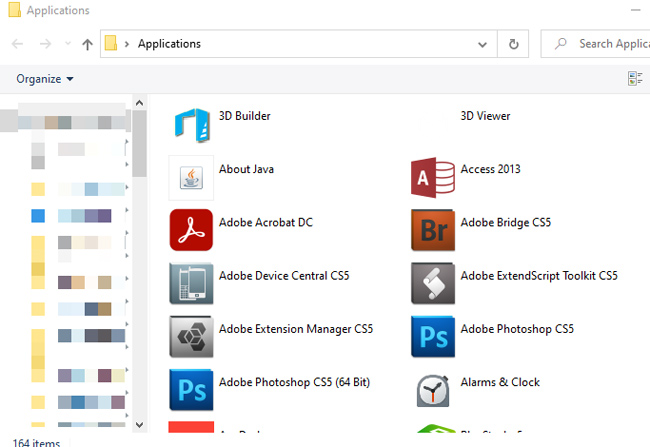This screenshot has width=650, height=447.
Task: Change the view layout option
Action: coord(634,79)
